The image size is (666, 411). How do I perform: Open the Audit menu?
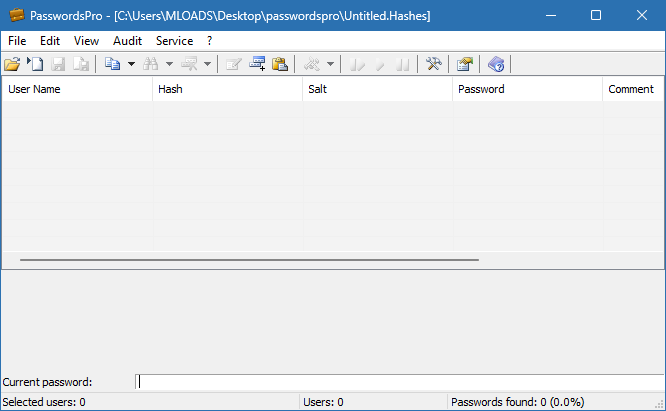pyautogui.click(x=127, y=41)
